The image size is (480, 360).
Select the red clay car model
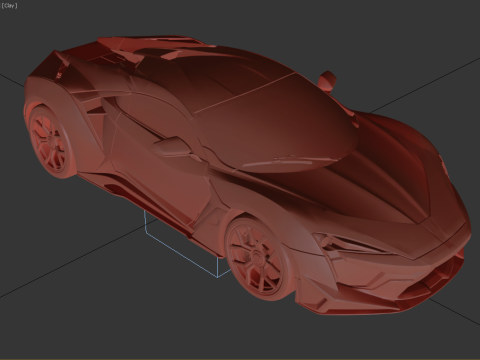click(x=247, y=175)
